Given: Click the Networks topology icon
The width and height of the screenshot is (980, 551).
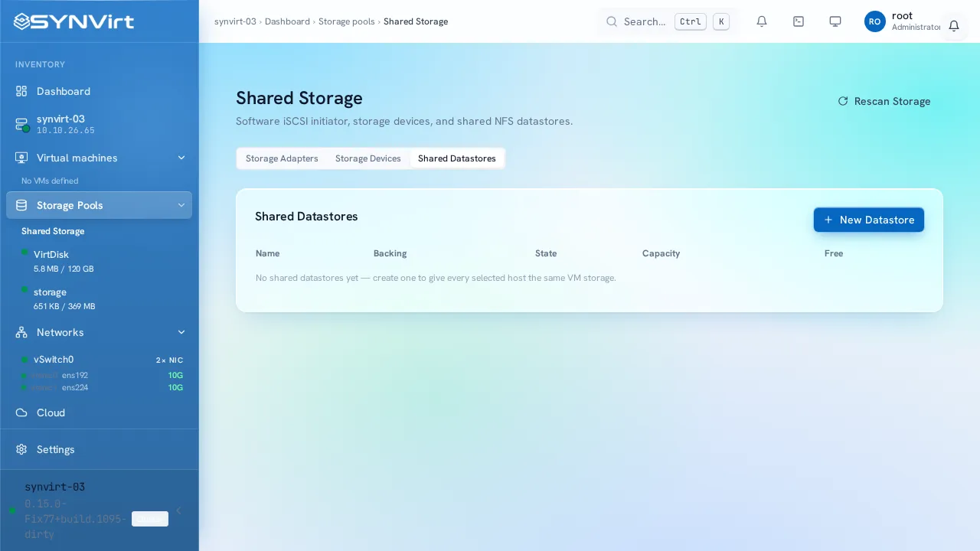Looking at the screenshot, I should [21, 332].
